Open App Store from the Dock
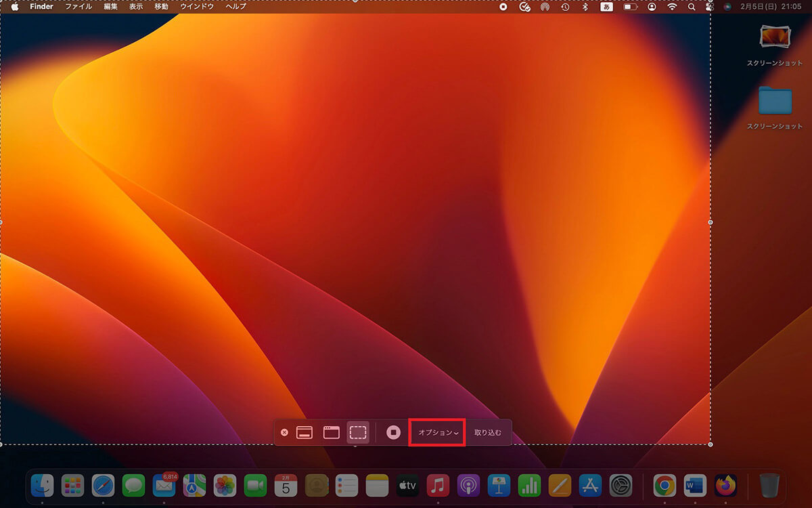 590,485
